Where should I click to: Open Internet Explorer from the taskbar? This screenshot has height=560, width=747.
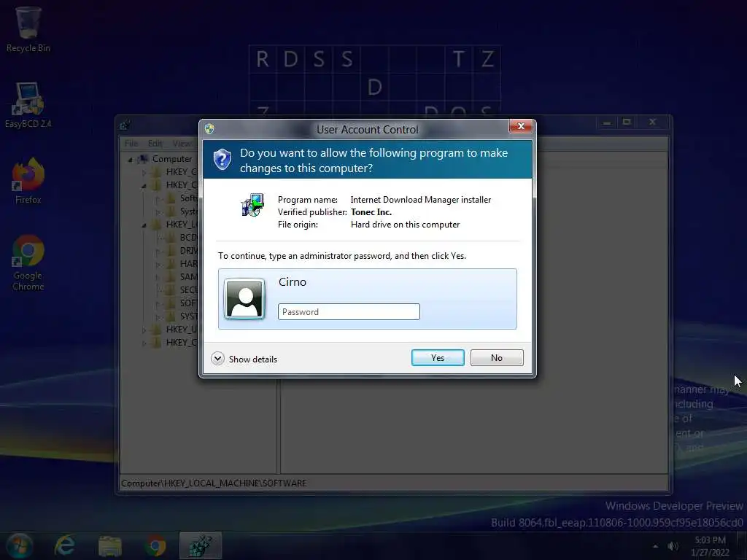64,545
